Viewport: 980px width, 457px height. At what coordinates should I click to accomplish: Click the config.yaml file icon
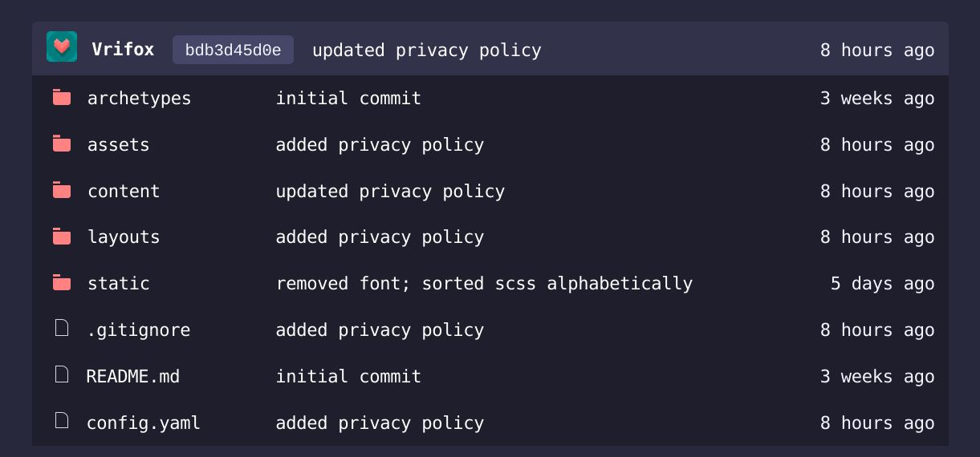pos(62,421)
